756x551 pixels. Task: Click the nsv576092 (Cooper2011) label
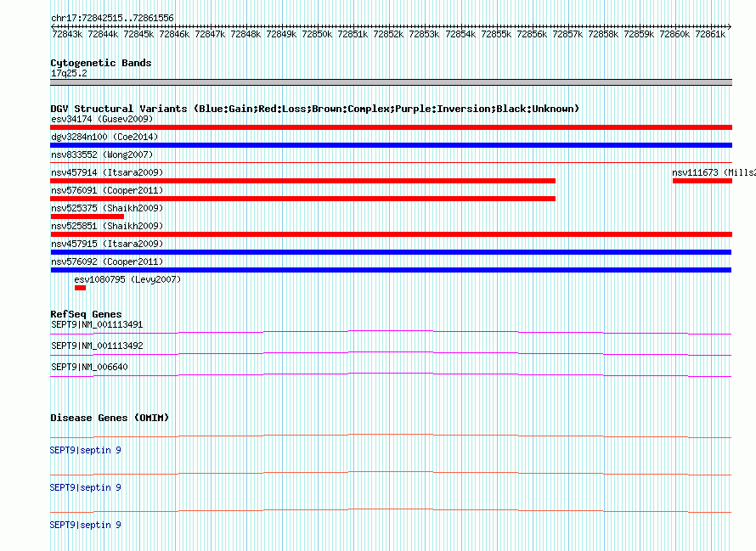tap(107, 261)
